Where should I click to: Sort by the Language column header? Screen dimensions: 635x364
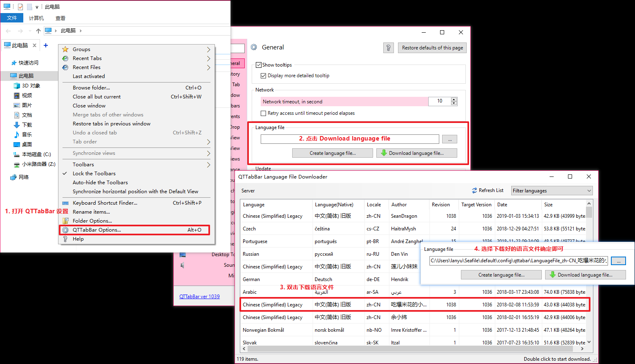277,205
